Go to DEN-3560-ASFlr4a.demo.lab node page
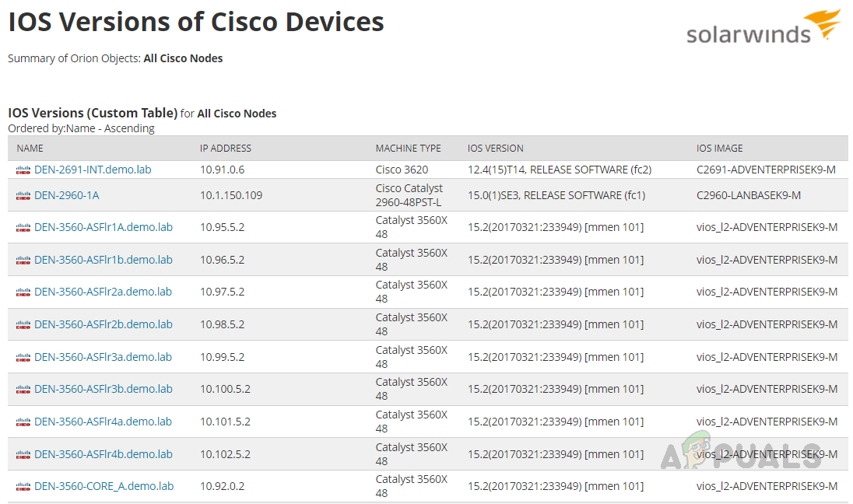 [x=103, y=422]
